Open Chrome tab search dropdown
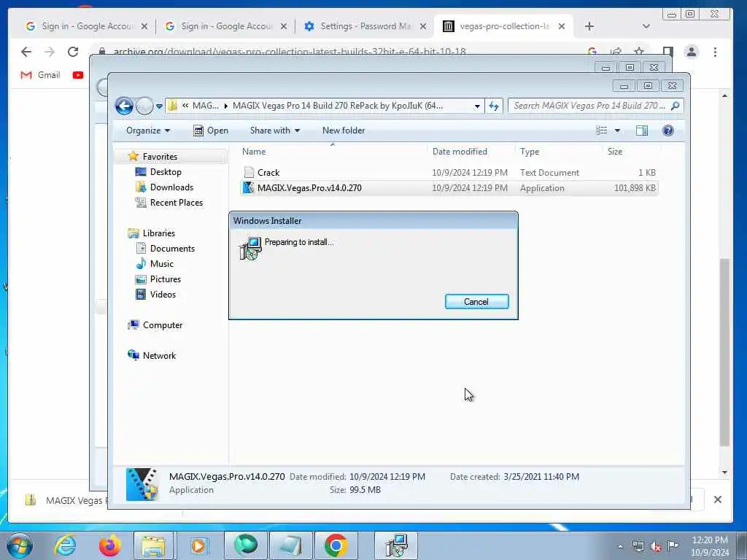This screenshot has width=747, height=560. click(646, 26)
